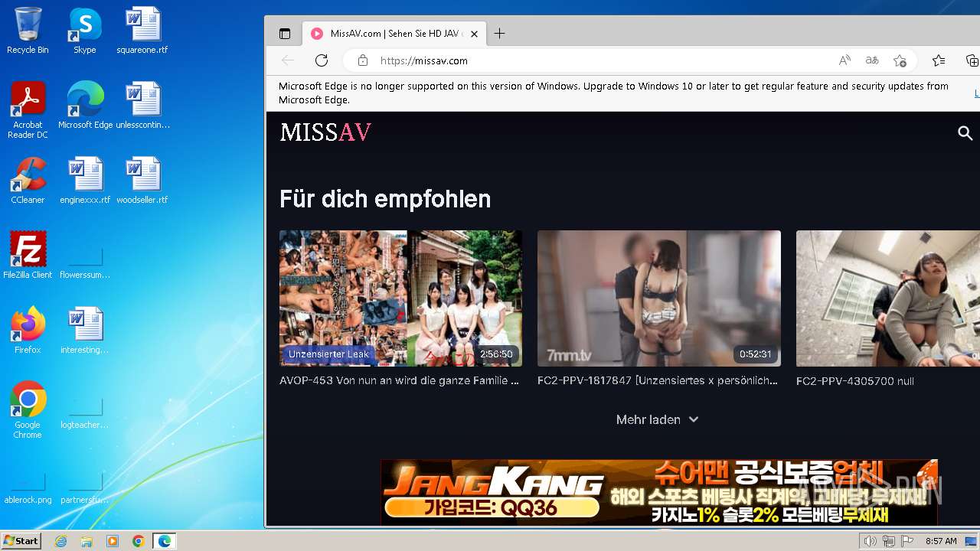This screenshot has height=551, width=980.
Task: Open the site search magnifier icon
Action: (965, 133)
